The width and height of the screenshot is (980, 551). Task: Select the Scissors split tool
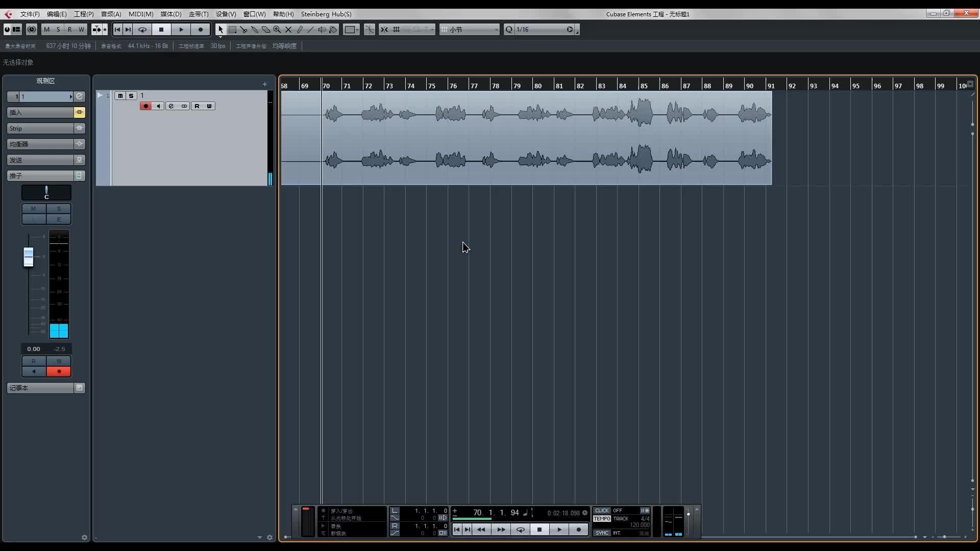tap(243, 30)
